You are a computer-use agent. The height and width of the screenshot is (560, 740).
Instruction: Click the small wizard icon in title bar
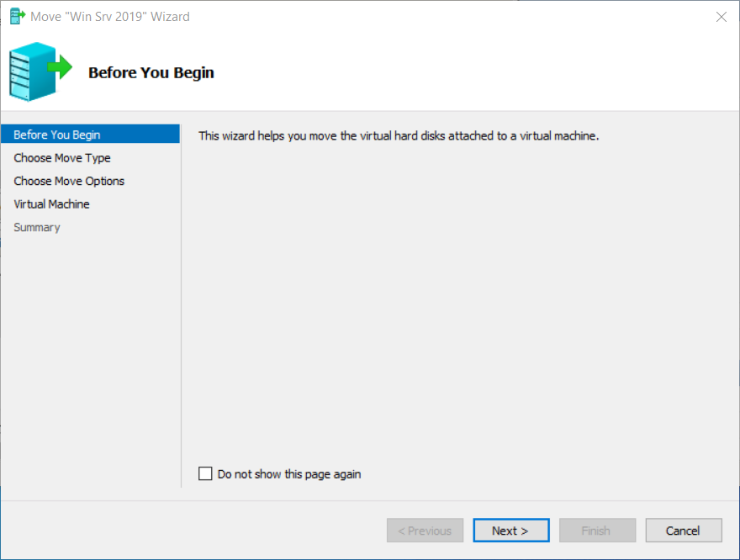[17, 17]
